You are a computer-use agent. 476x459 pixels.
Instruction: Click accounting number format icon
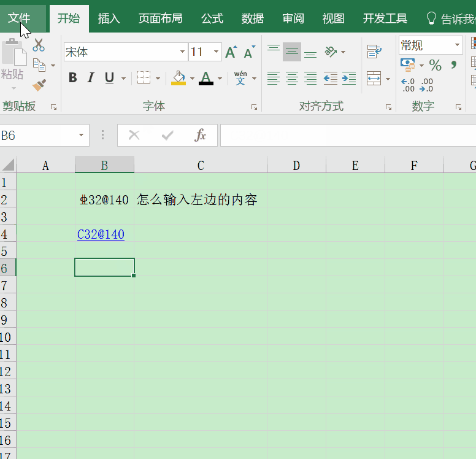coord(408,64)
